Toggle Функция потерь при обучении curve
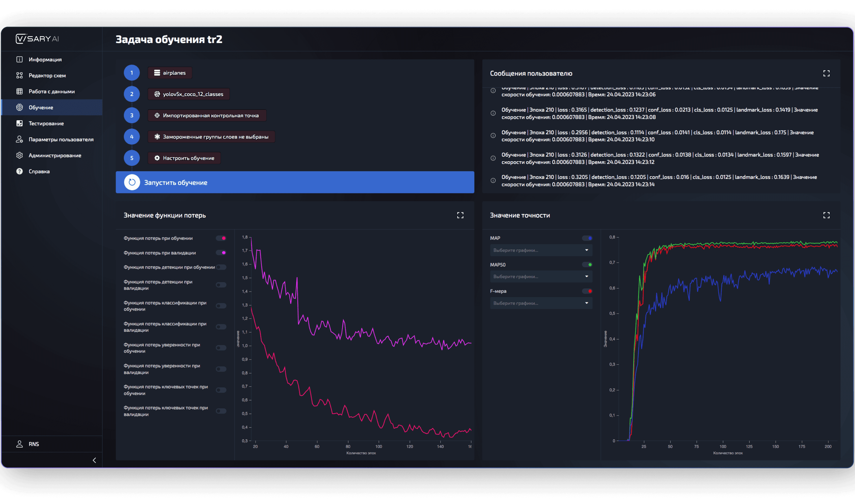The width and height of the screenshot is (855, 504). point(221,238)
